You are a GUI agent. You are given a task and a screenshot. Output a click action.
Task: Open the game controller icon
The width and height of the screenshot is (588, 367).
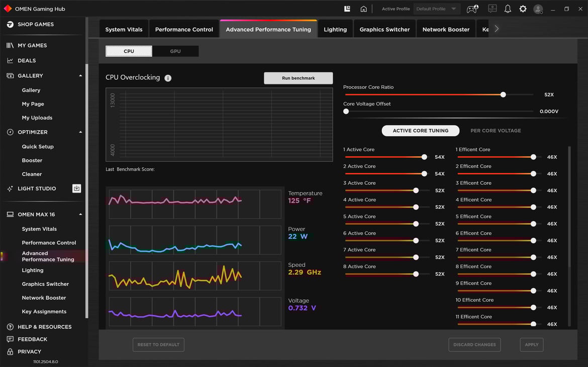point(472,9)
